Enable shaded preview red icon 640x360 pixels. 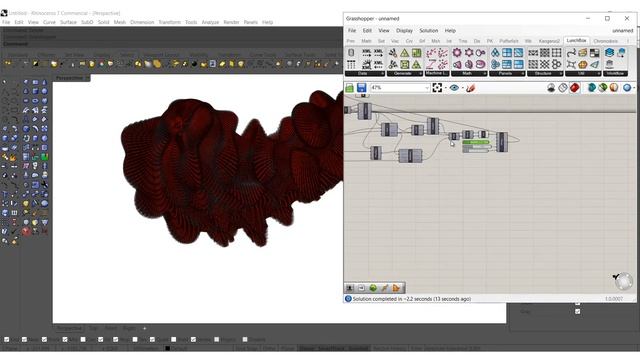pos(575,88)
